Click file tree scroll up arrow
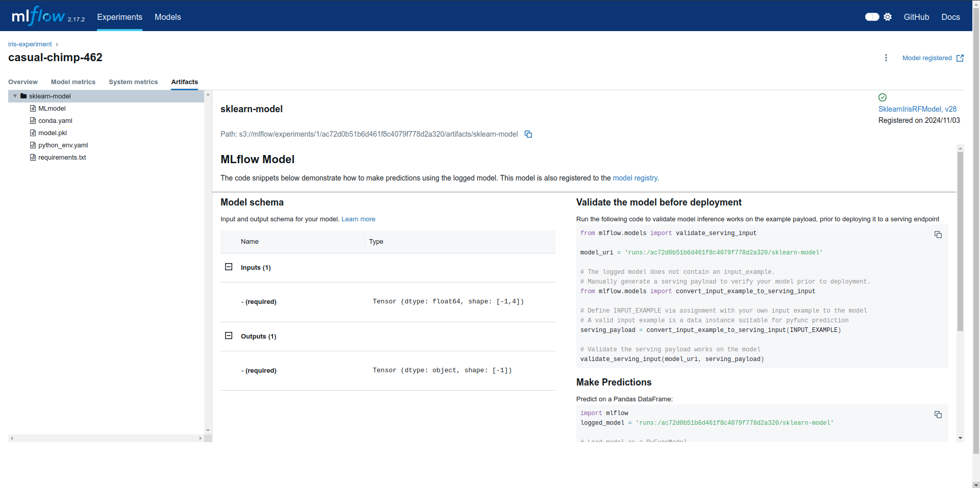This screenshot has width=980, height=488. [208, 94]
